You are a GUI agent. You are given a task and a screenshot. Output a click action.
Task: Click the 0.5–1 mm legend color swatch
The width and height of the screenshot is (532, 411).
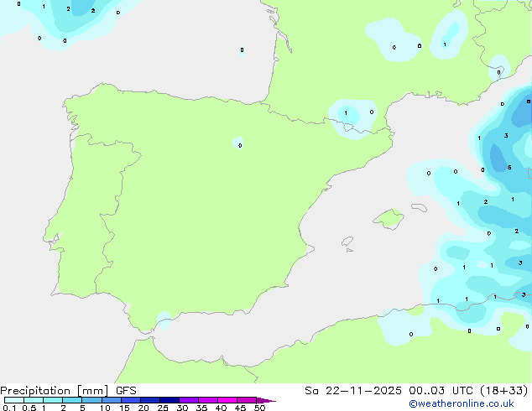34,400
